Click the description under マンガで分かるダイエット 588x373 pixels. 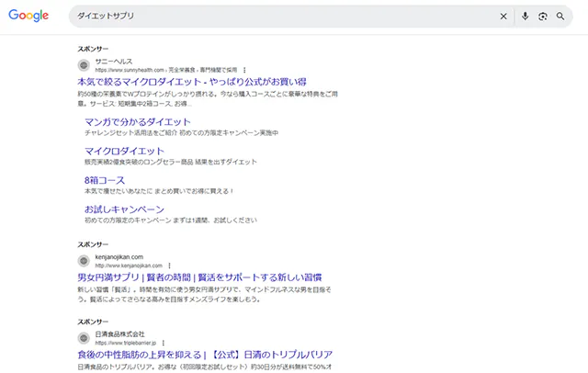click(182, 132)
